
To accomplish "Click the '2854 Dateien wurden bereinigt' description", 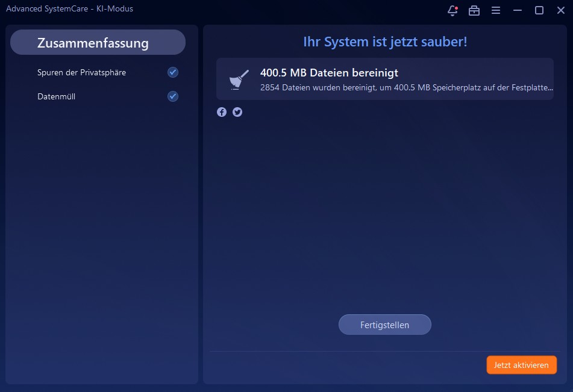I will point(406,88).
